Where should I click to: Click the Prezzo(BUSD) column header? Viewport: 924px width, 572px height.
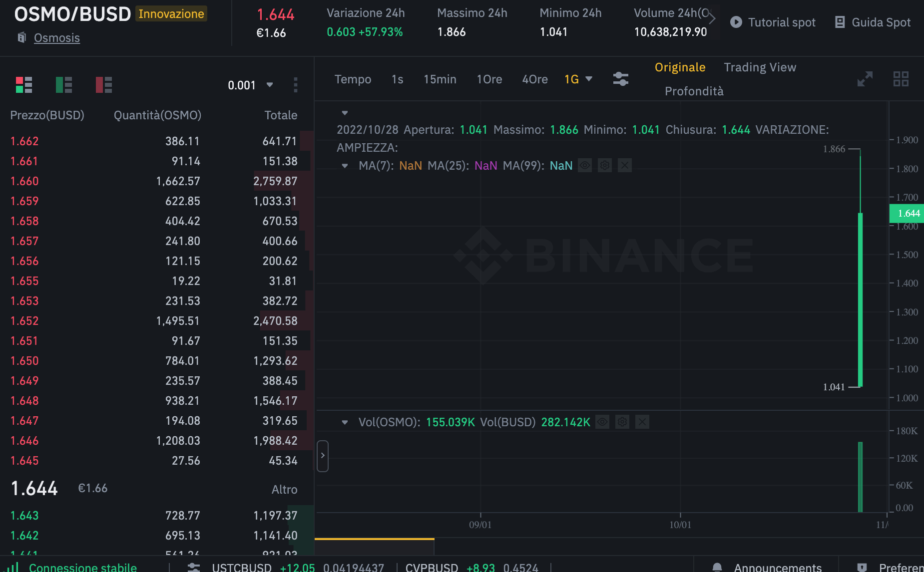47,115
